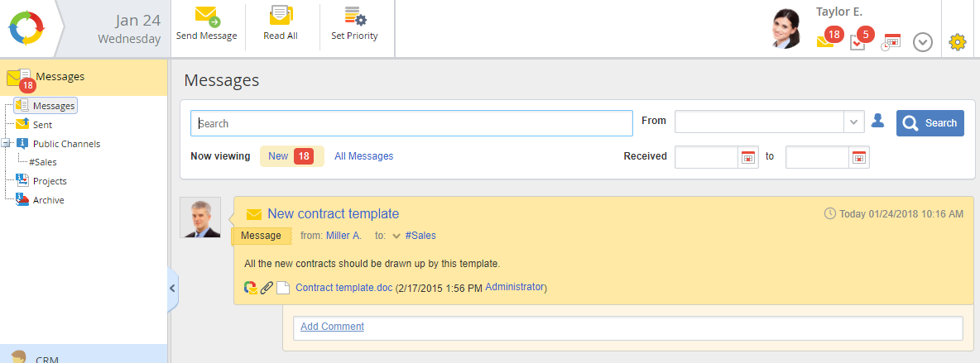Open the From dropdown list

854,122
